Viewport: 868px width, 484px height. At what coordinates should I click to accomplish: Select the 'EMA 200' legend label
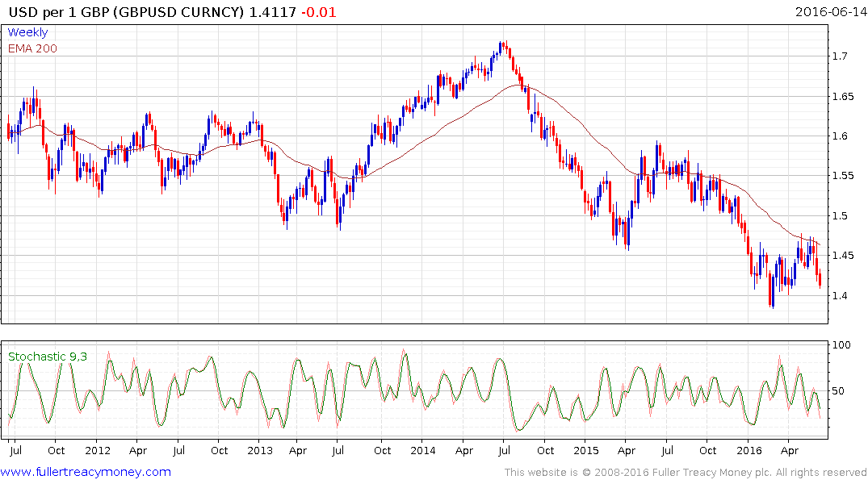32,48
